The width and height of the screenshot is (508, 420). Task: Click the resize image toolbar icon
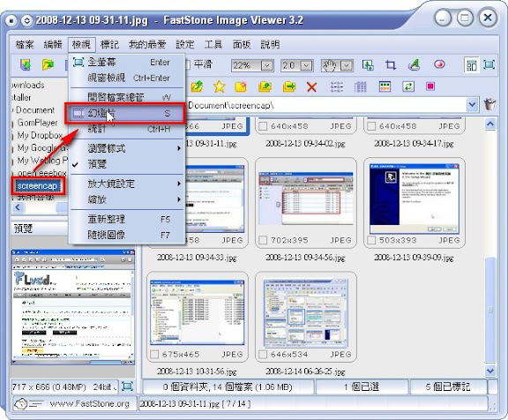tap(368, 65)
